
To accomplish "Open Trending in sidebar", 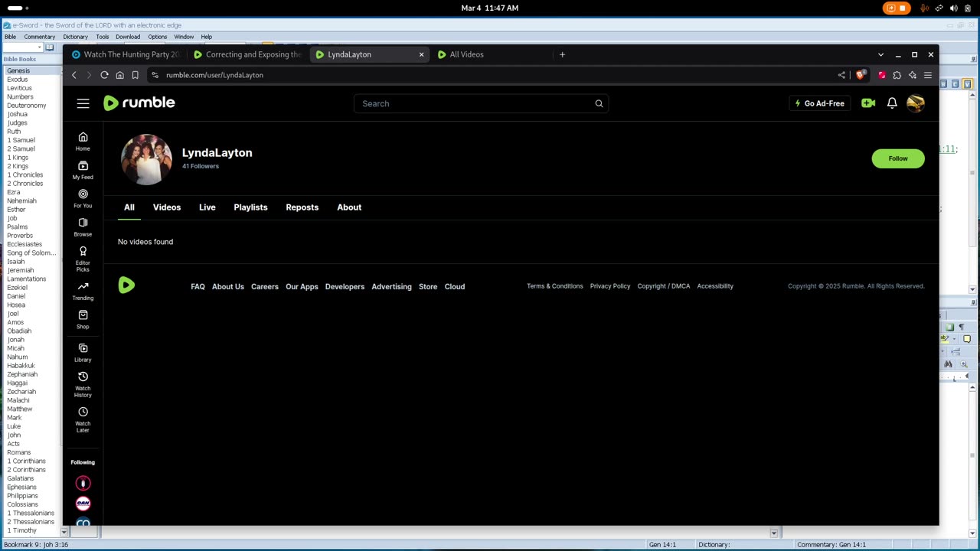I will point(83,291).
